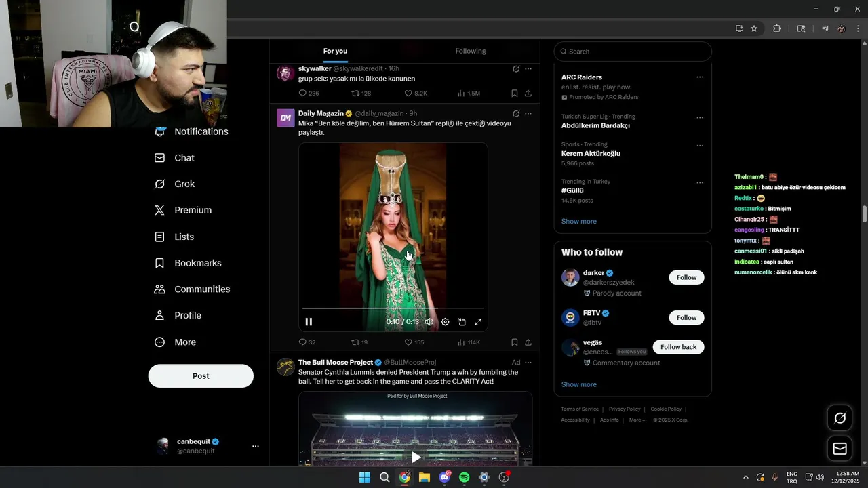Open the Terms of Service link
The image size is (868, 488).
[x=580, y=409]
